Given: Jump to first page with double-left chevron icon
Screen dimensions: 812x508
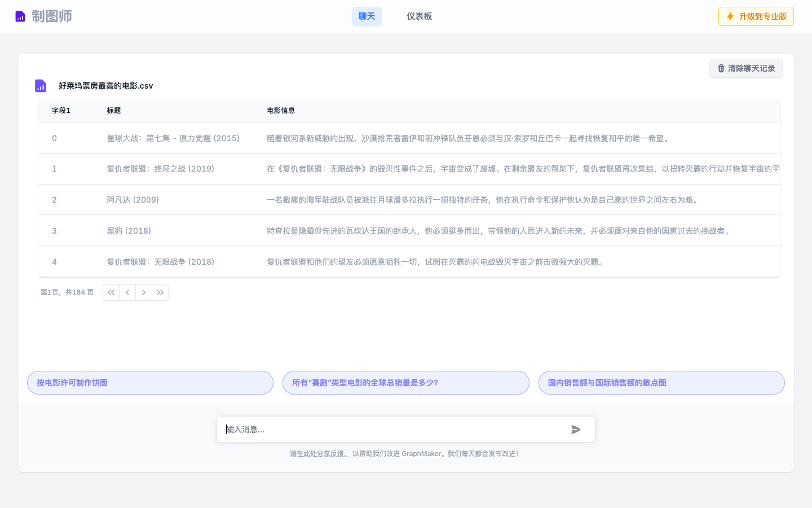Looking at the screenshot, I should tap(111, 292).
